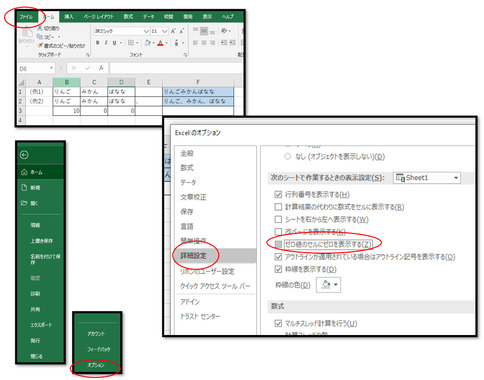
Task: Click the Phonetic guide (ruby) icon
Action: pyautogui.click(x=176, y=43)
